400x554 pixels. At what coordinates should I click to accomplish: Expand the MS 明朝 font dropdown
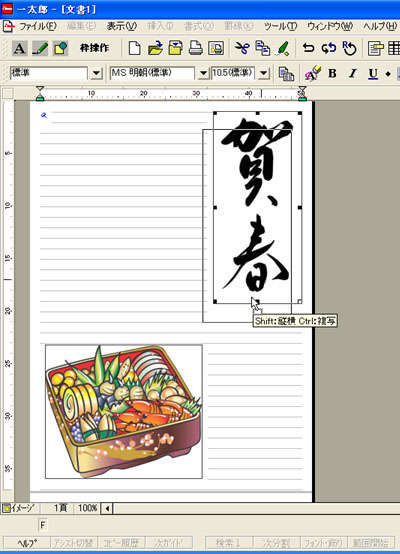pyautogui.click(x=203, y=73)
